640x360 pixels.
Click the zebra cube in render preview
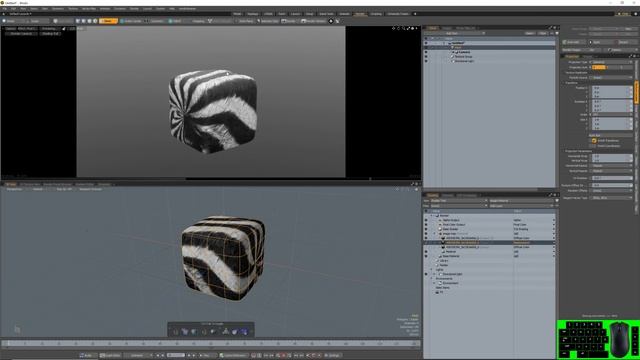point(213,111)
